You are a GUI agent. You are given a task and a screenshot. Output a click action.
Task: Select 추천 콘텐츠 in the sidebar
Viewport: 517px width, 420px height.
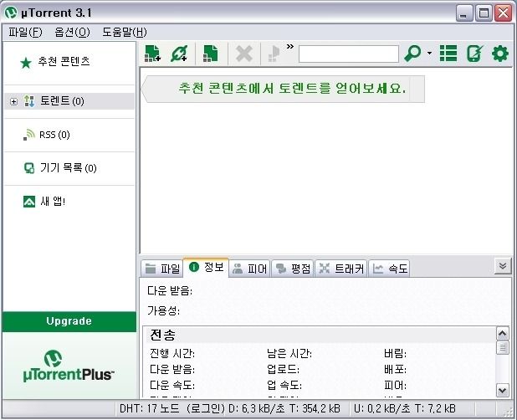pyautogui.click(x=64, y=61)
